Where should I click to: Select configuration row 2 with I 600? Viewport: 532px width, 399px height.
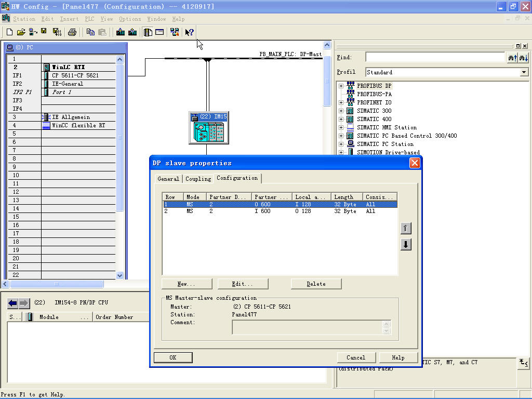click(280, 211)
